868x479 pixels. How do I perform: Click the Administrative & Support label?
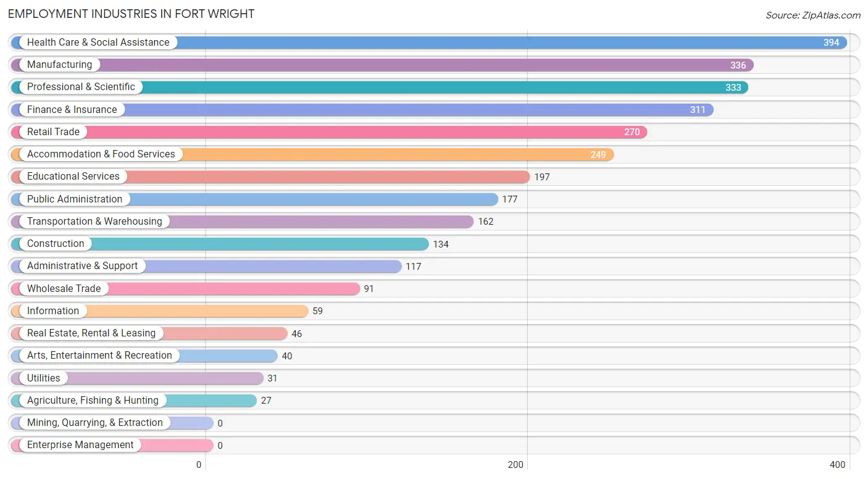(x=83, y=266)
